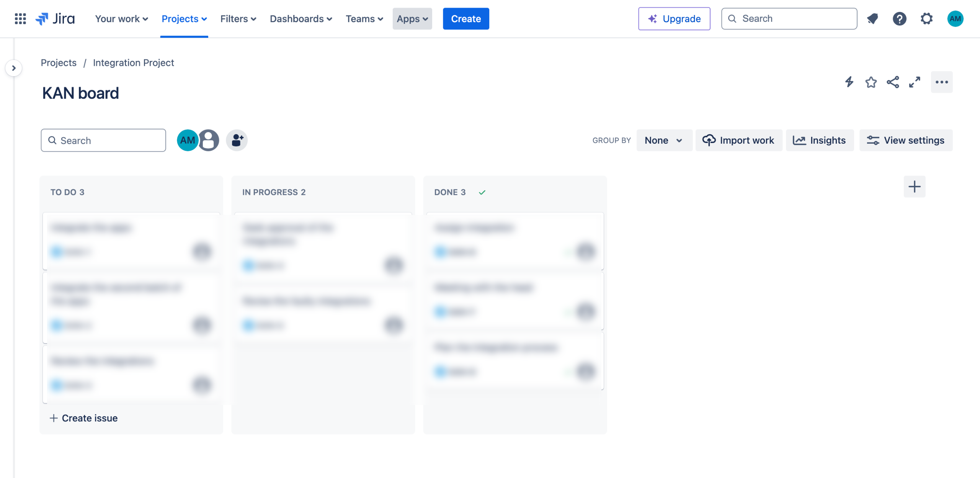This screenshot has height=478, width=980.
Task: Open the Filters dropdown
Action: tap(238, 18)
